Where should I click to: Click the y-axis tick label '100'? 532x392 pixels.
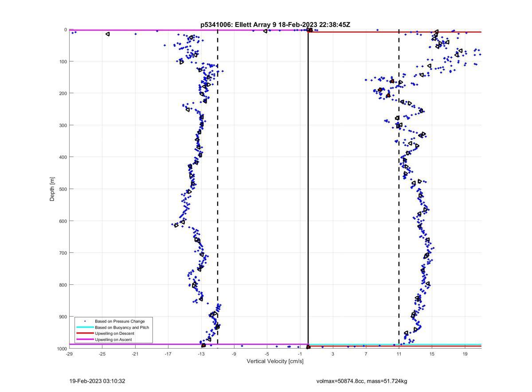63,62
